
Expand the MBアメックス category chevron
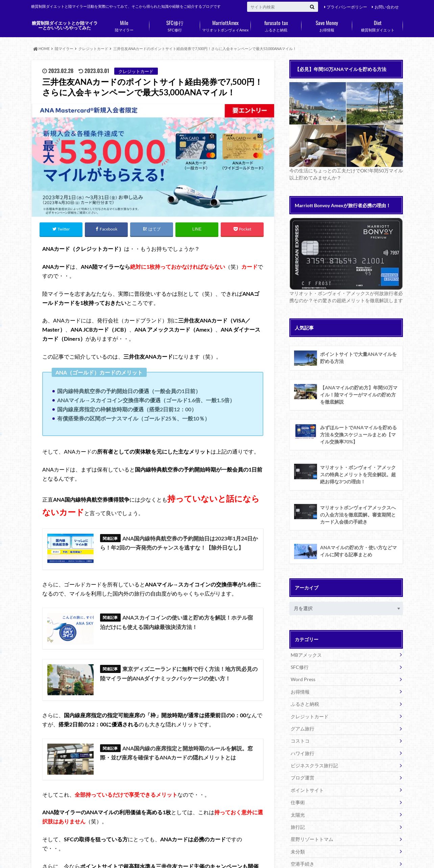pyautogui.click(x=401, y=655)
